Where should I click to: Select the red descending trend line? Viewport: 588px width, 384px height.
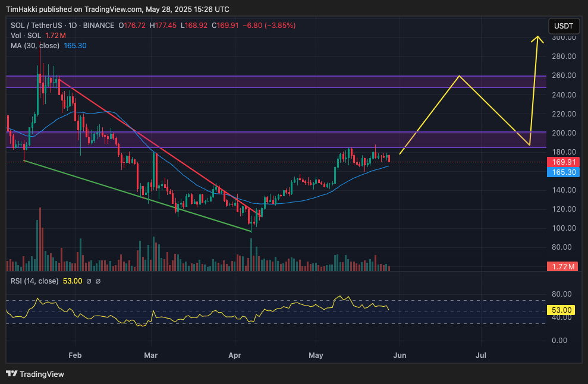158,146
